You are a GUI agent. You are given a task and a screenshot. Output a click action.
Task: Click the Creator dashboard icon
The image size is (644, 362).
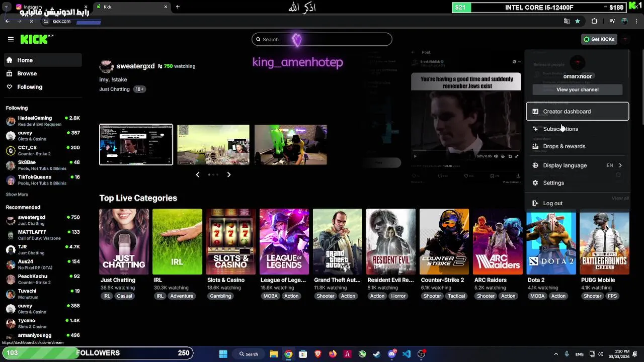coord(535,112)
